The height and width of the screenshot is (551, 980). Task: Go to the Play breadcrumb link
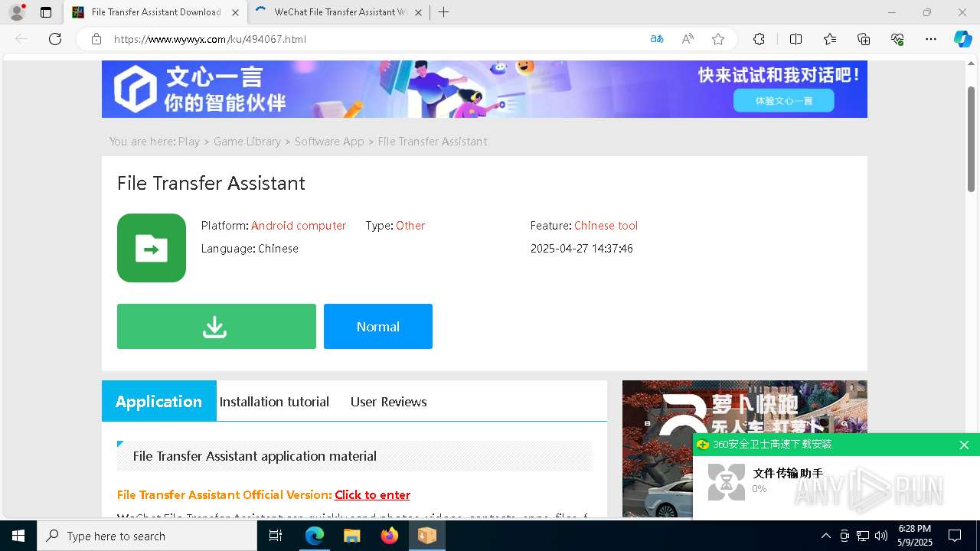pyautogui.click(x=189, y=142)
